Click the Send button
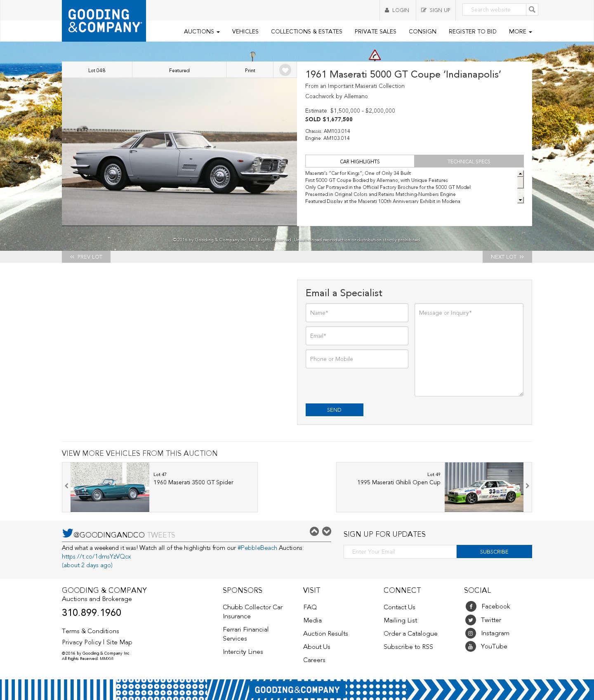Screen dimensions: 594x700 [x=335, y=410]
